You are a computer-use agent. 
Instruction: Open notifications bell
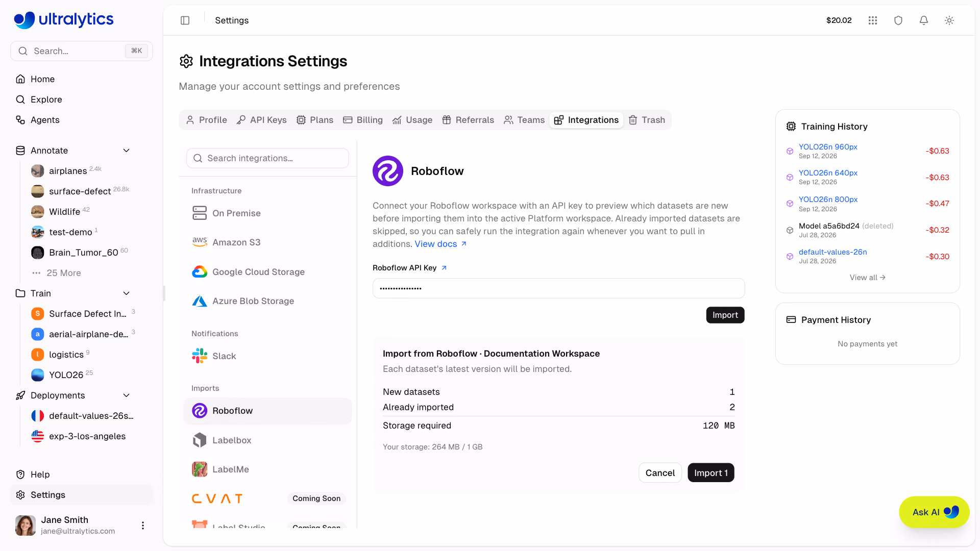tap(924, 20)
